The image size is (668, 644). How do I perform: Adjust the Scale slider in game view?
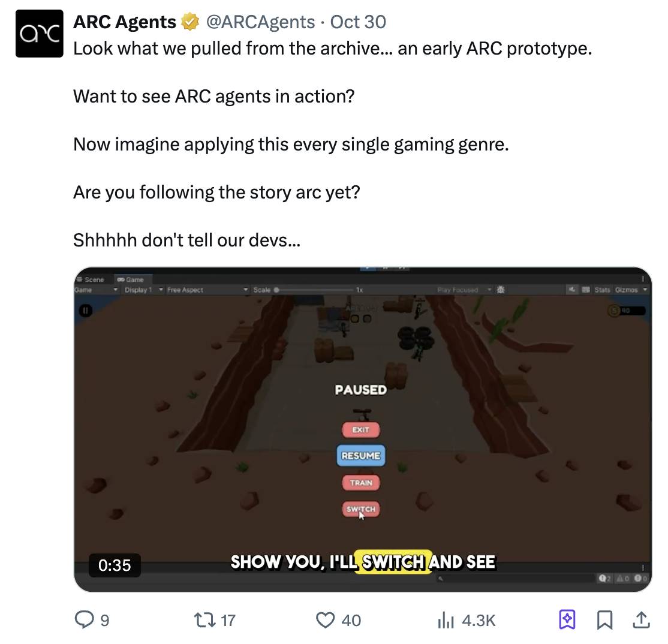(x=314, y=290)
